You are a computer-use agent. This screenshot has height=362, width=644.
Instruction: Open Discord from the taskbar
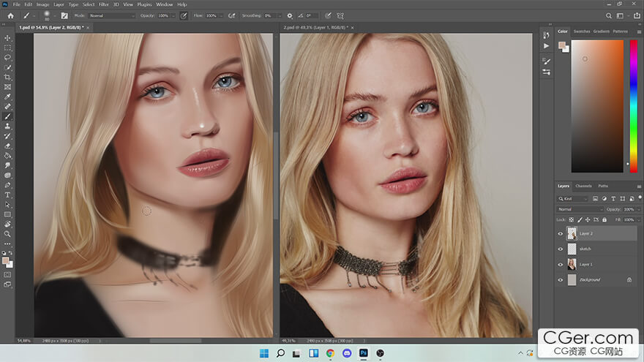(x=347, y=353)
